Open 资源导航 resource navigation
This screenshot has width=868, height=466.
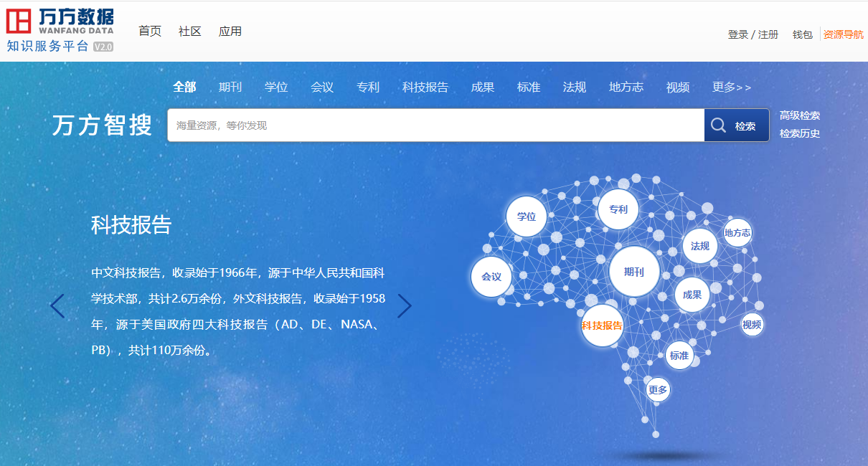point(844,34)
